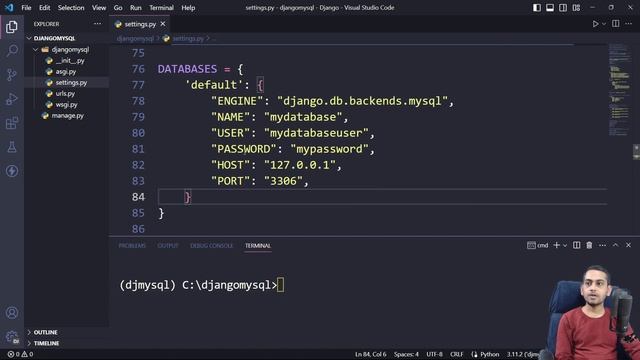Open urls.py in the explorer
Viewport: 640px width, 360px height.
pos(67,93)
